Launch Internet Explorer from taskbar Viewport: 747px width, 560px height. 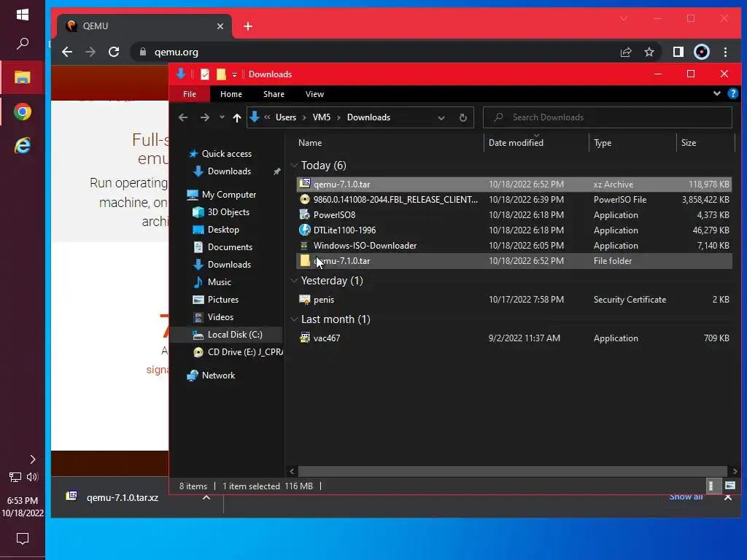tap(23, 145)
